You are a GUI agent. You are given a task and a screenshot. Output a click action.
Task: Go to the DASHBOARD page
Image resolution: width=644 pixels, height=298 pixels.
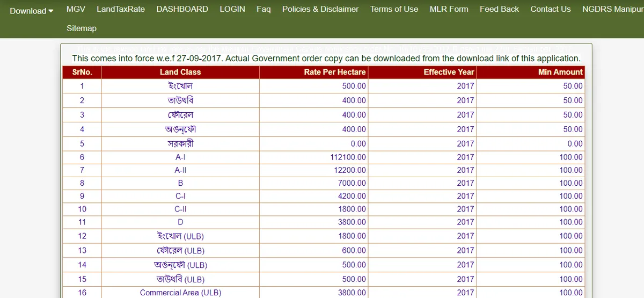[182, 9]
